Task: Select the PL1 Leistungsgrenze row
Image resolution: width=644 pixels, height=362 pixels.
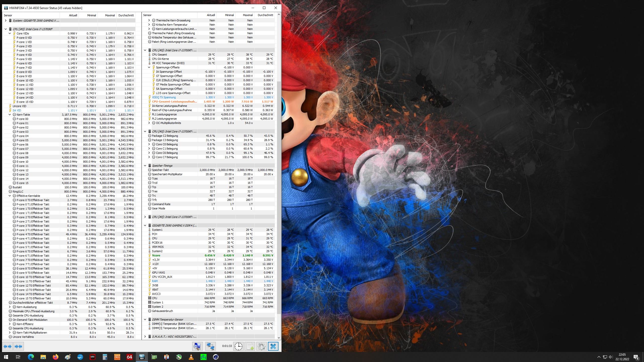Action: (208, 114)
